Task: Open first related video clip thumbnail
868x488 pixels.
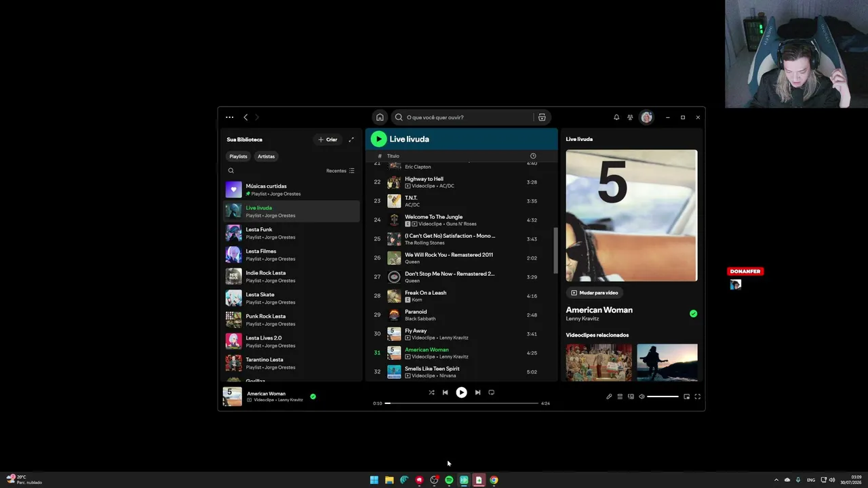Action: tap(599, 363)
